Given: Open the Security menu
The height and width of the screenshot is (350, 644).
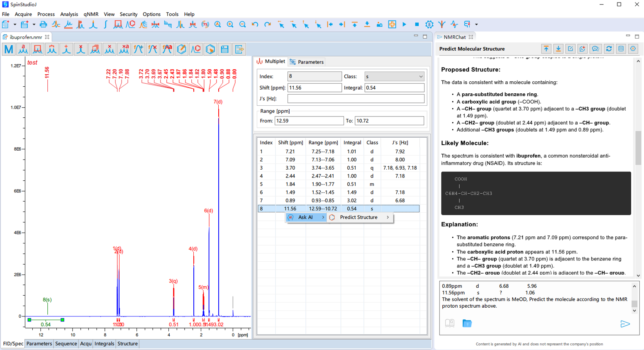Looking at the screenshot, I should (128, 14).
